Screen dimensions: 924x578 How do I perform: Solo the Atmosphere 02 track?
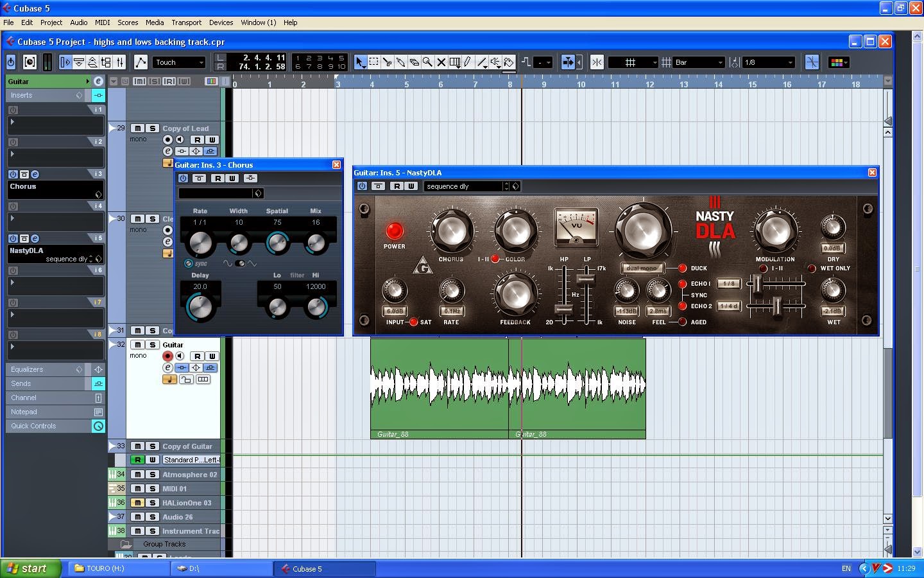click(152, 475)
